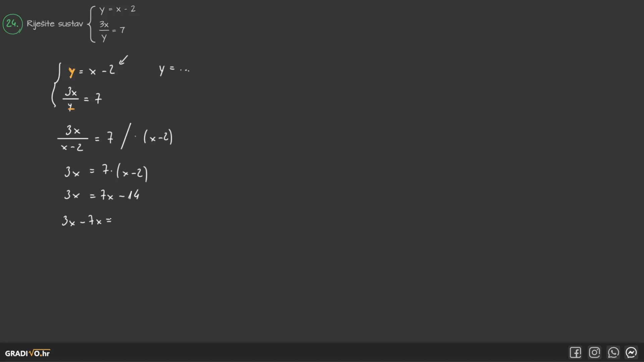Screen dimensions: 644x362
Task: Click the GRADIVO.hr logo
Action: click(x=28, y=353)
